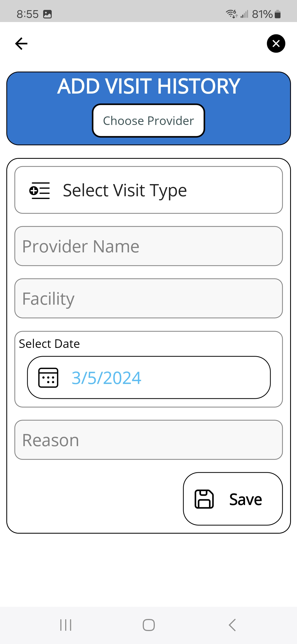This screenshot has width=297, height=644.
Task: Open the Choose Provider selector
Action: [148, 121]
